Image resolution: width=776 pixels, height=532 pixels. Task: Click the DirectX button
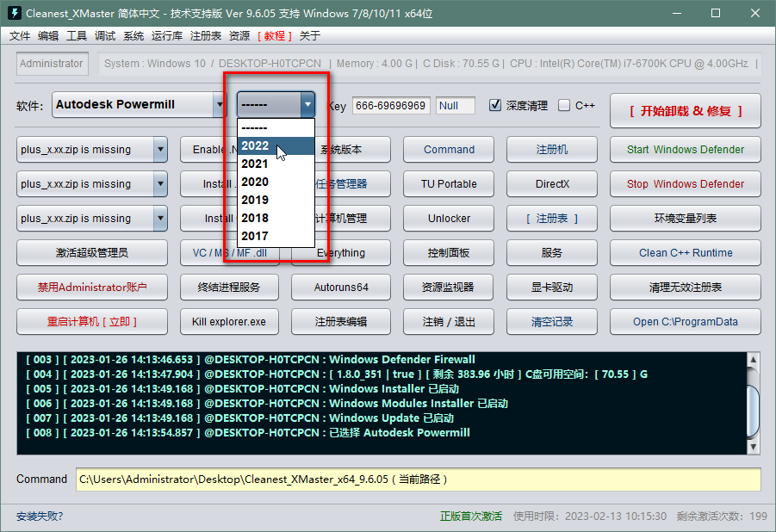coord(552,183)
